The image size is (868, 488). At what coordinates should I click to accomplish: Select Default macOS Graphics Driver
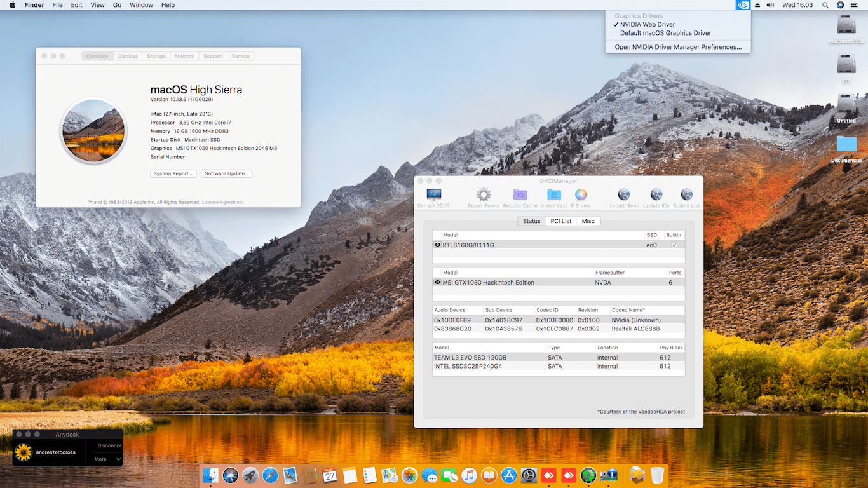click(x=665, y=33)
